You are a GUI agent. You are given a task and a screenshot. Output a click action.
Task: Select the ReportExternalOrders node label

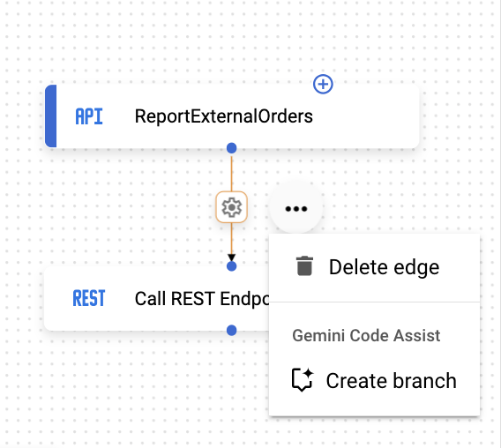[224, 116]
